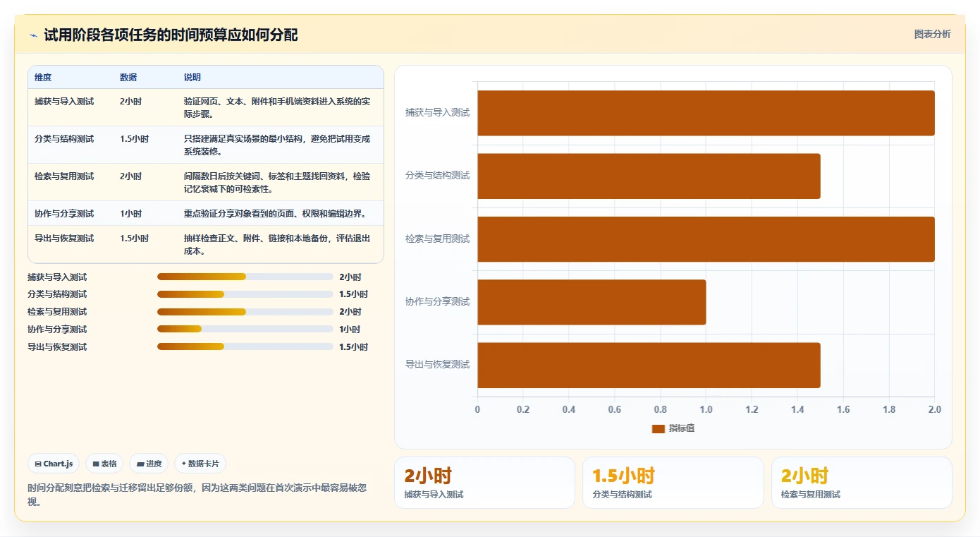Select the 分类与结构测试 table row name

pos(64,139)
